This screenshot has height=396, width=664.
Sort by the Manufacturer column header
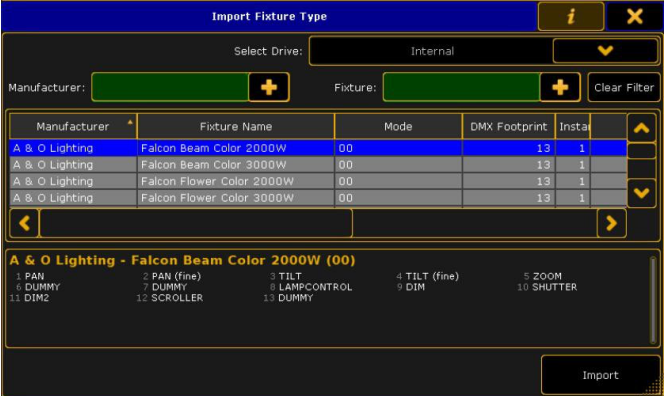point(73,126)
